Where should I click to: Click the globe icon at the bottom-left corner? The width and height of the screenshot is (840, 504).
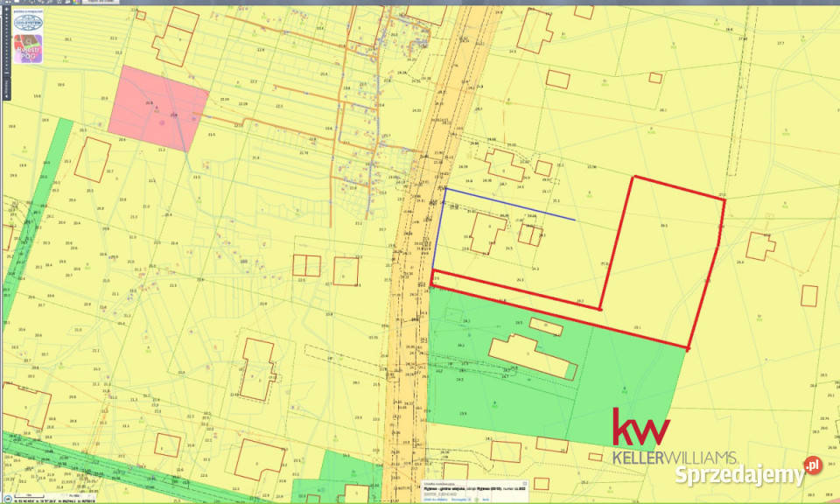coord(7,498)
